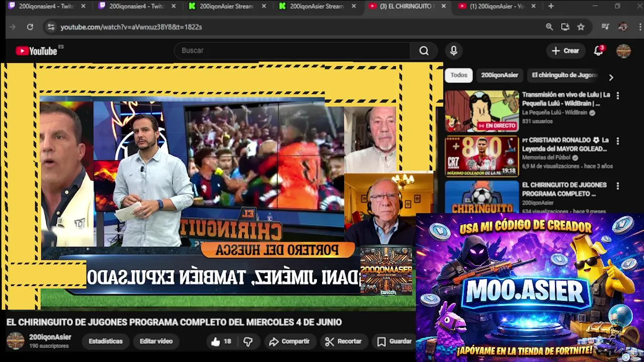Open the 200iqonAsier channel name link
Image resolution: width=644 pixels, height=362 pixels.
click(x=50, y=337)
